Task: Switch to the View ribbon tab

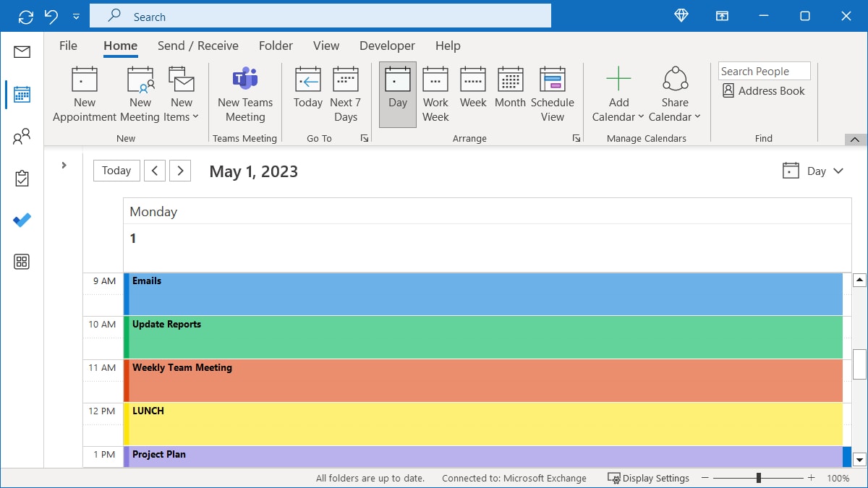Action: 325,46
